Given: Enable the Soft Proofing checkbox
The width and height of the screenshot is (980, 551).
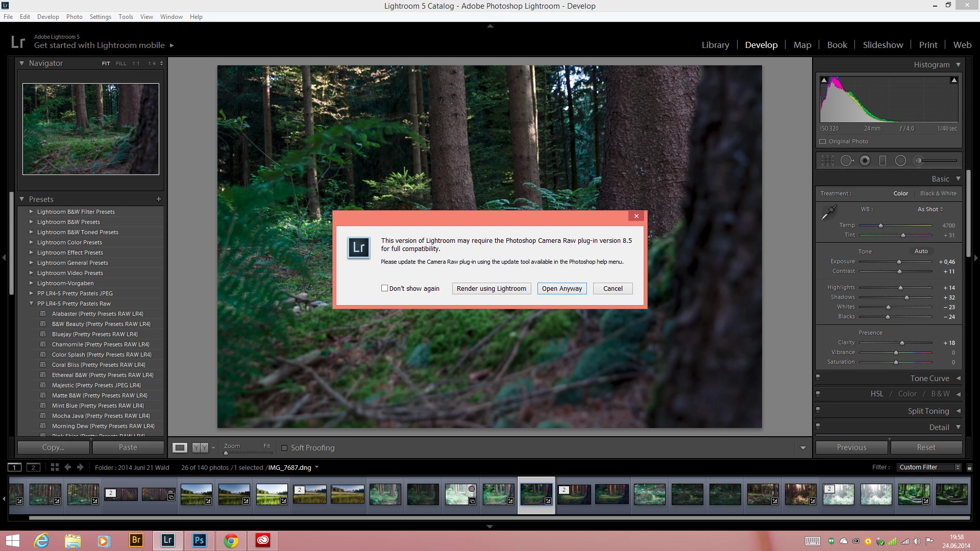Looking at the screenshot, I should coord(284,448).
